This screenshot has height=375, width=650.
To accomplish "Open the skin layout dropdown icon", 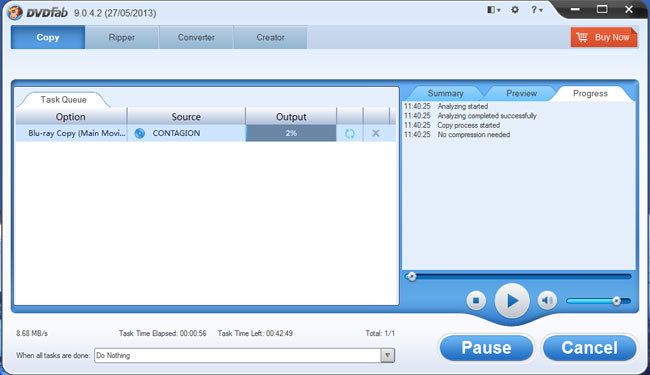I will (x=493, y=10).
